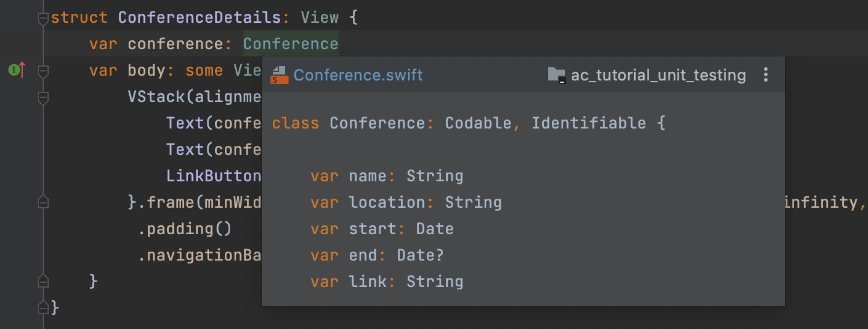Click the module folder icon in popup
The image size is (868, 329).
point(557,76)
